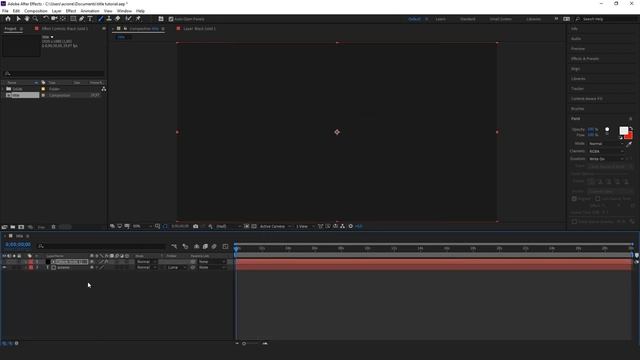Open the Layer menu

pyautogui.click(x=57, y=11)
